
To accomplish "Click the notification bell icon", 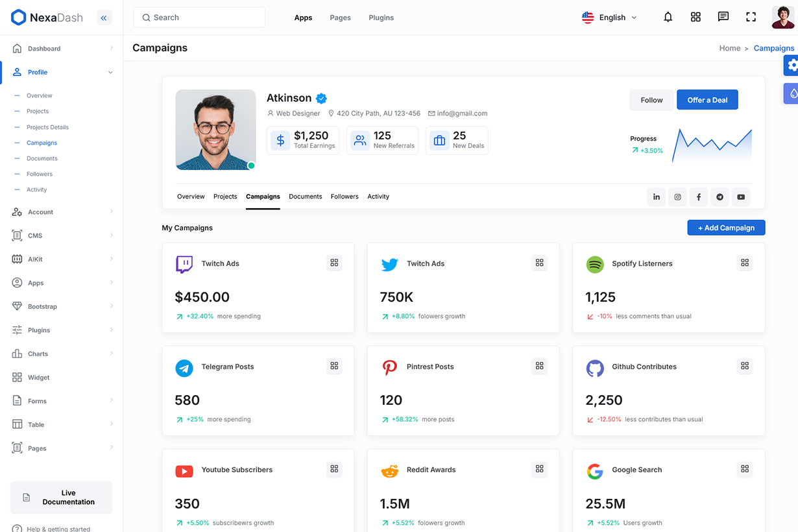I will tap(668, 18).
